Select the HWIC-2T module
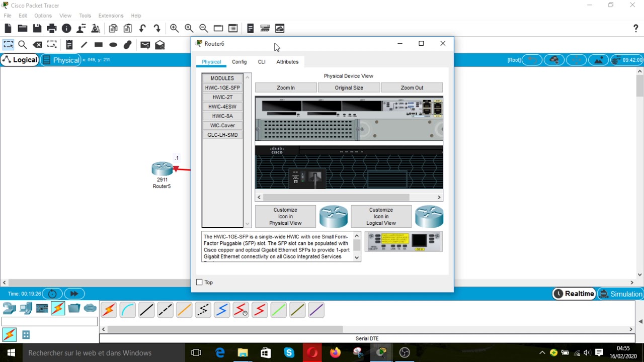Viewport: 644px width, 362px height. [222, 97]
